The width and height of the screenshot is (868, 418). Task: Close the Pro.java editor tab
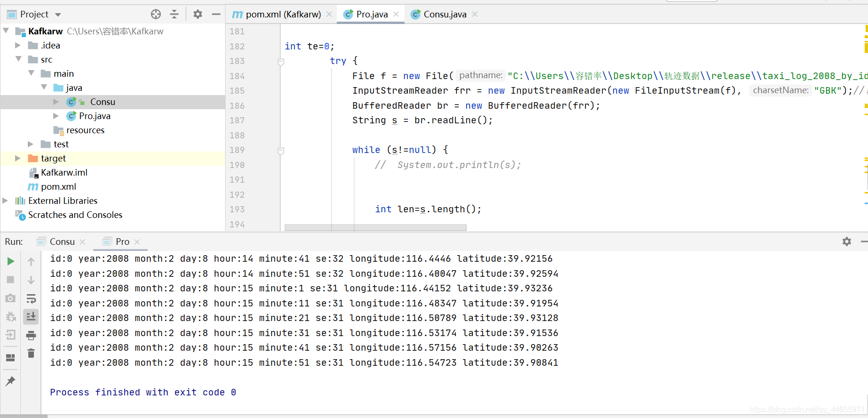396,14
